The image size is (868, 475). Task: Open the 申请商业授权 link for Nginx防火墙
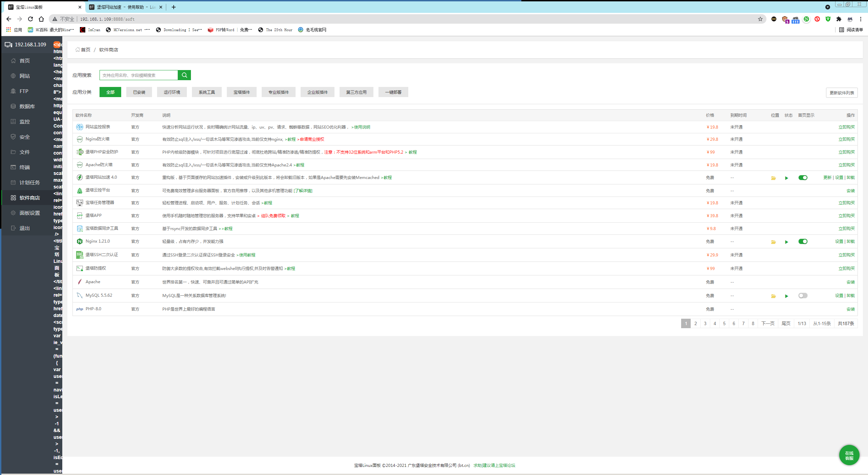[x=312, y=139]
